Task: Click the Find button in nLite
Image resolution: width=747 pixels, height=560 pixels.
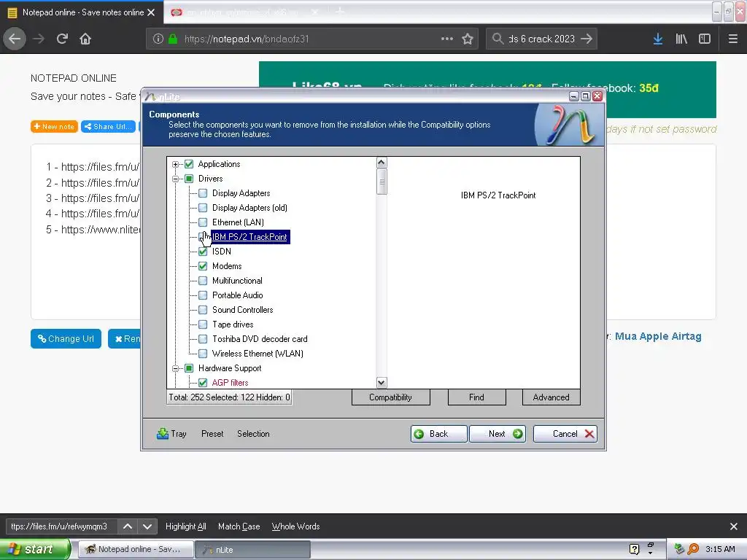Action: click(476, 397)
